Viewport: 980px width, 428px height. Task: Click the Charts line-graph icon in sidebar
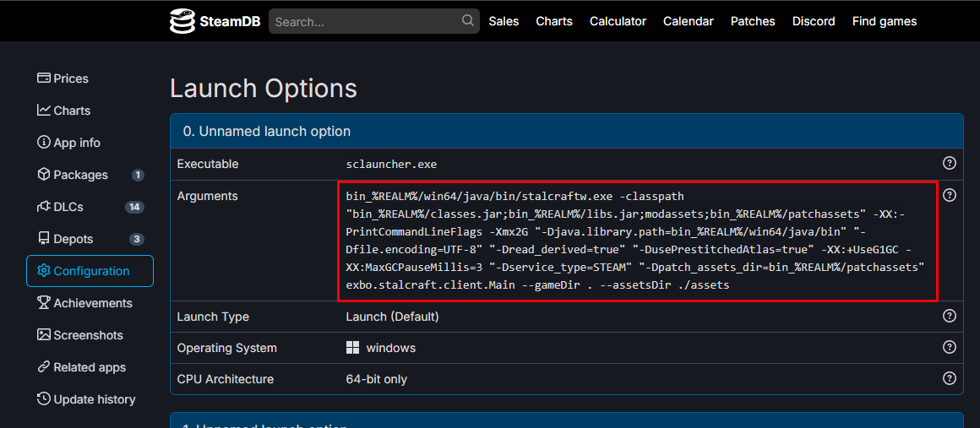coord(44,110)
